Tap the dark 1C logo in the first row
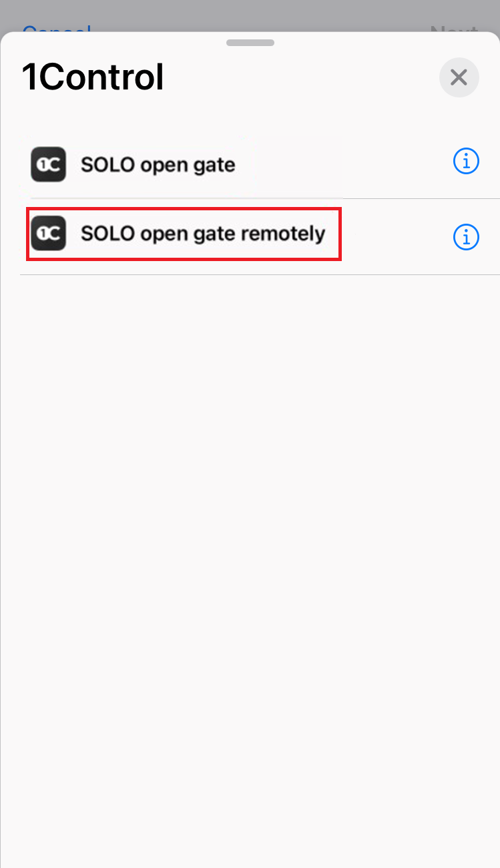Screen dimensions: 500x868 pyautogui.click(x=48, y=164)
